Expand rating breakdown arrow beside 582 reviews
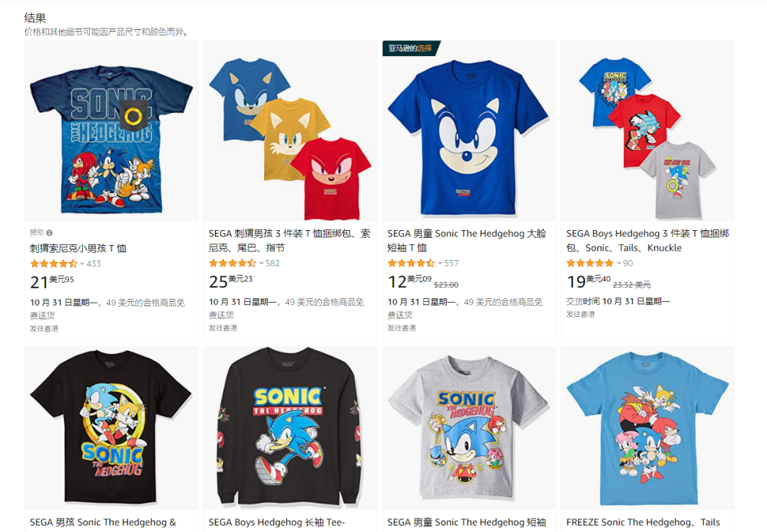The height and width of the screenshot is (532, 767). [261, 264]
